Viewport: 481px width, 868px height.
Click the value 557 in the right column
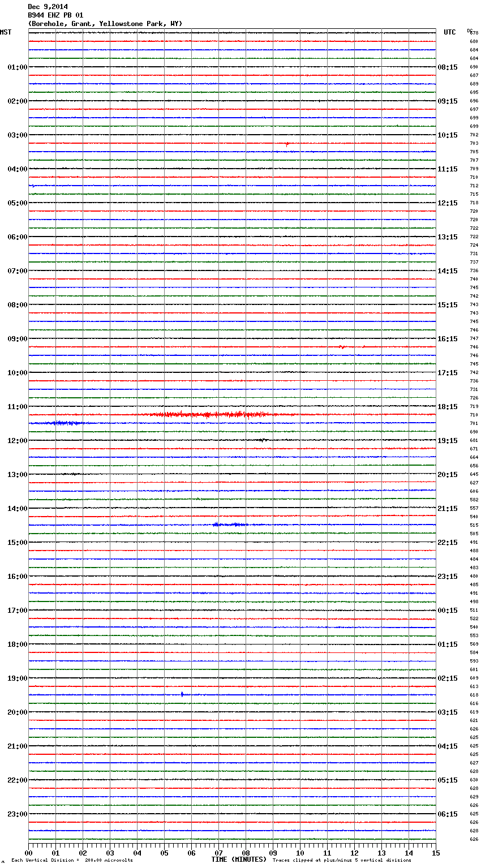coord(474,508)
